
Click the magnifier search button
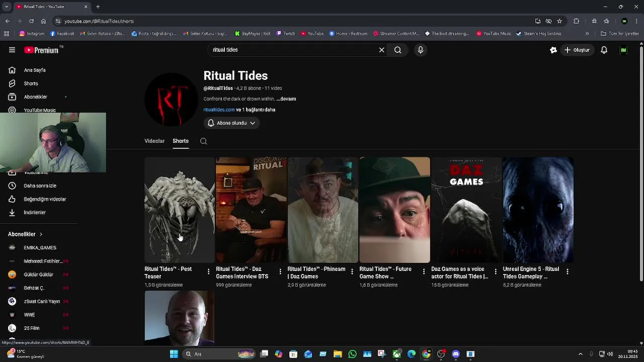pos(397,50)
